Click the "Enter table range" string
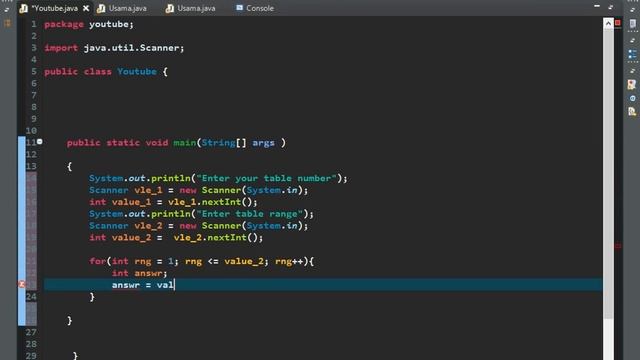 pos(249,214)
